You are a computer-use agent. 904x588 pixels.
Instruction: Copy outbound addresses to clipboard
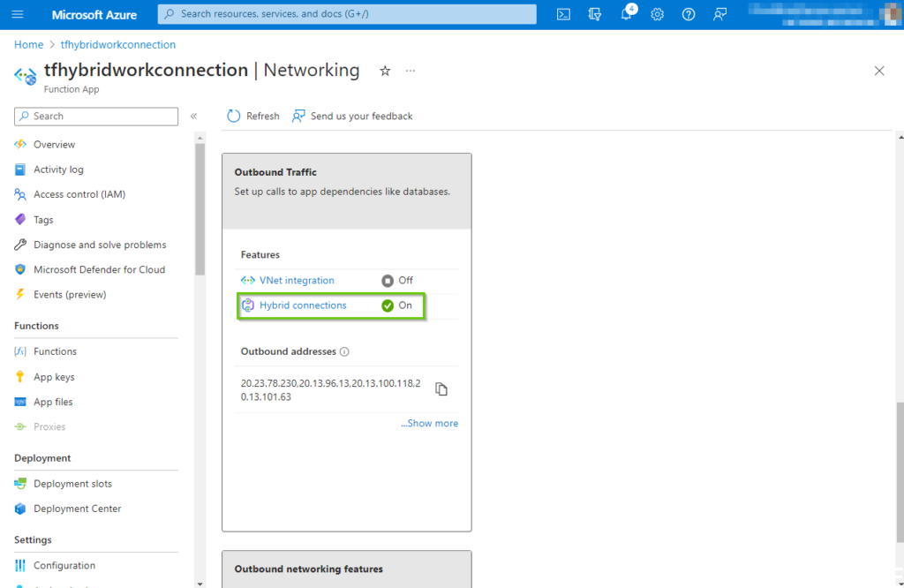[441, 389]
